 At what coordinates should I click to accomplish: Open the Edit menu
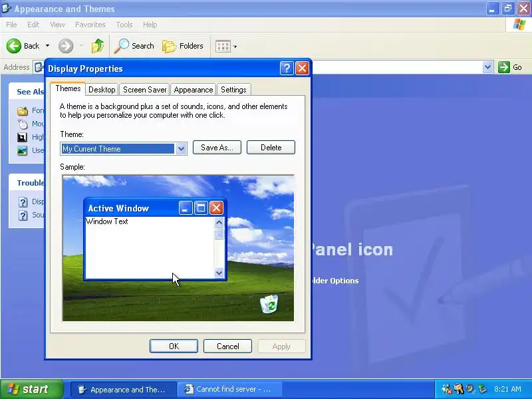point(33,25)
